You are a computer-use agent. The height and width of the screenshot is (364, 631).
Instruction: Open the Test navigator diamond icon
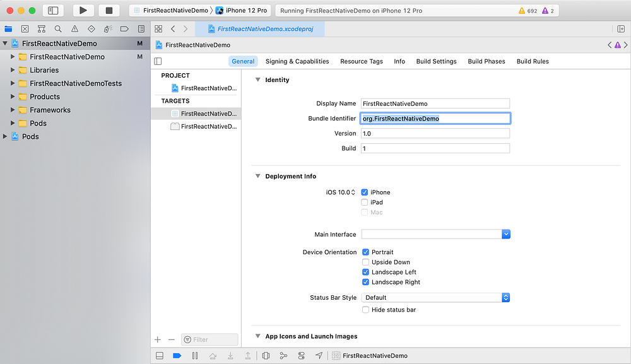[x=91, y=29]
